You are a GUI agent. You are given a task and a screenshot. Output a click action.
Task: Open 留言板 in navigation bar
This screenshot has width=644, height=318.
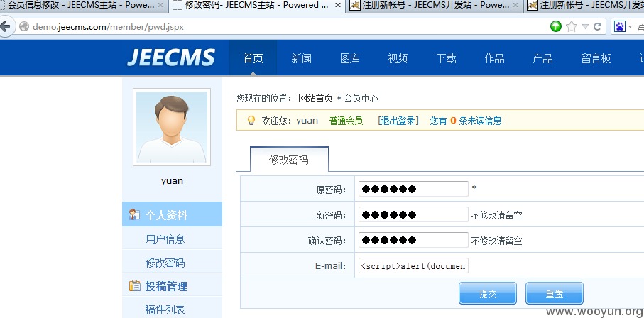(596, 58)
